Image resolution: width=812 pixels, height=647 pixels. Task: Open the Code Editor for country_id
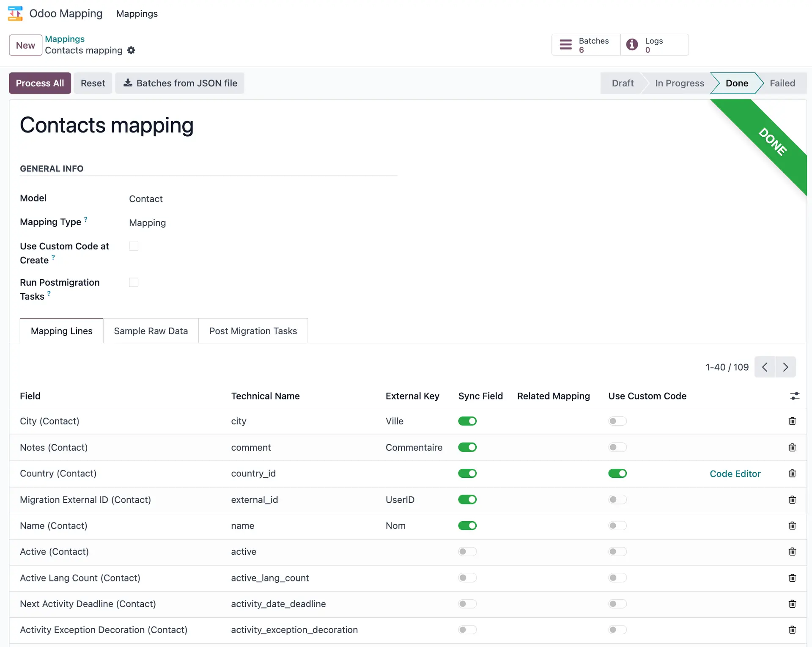coord(735,474)
